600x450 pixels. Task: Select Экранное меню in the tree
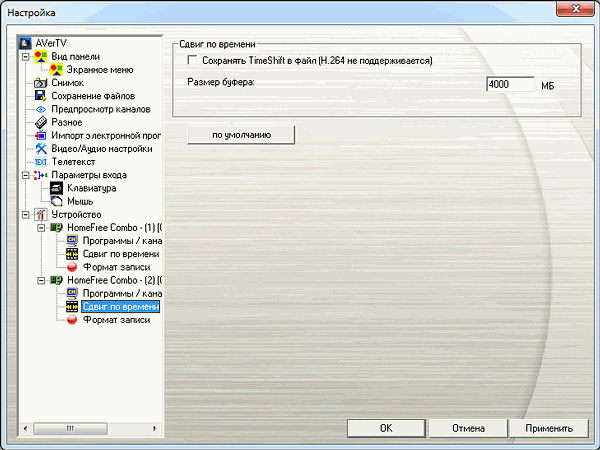99,70
